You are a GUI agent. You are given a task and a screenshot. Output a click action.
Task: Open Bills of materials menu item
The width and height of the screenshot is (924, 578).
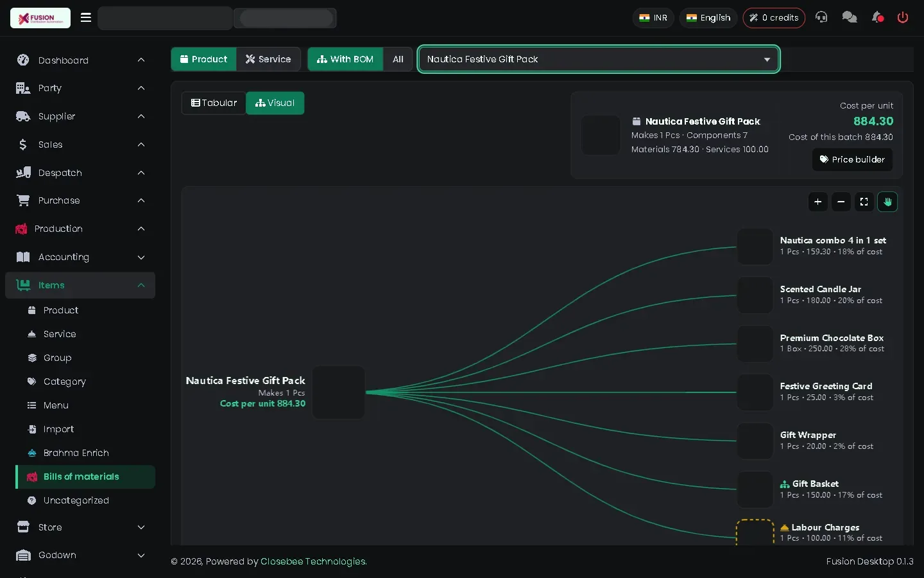pos(85,477)
